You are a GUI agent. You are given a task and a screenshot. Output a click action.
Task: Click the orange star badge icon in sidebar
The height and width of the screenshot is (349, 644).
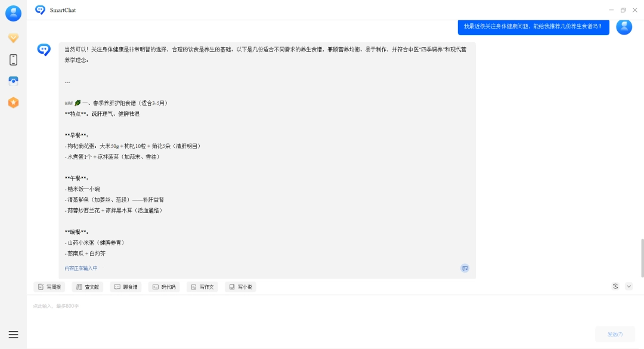(x=13, y=103)
